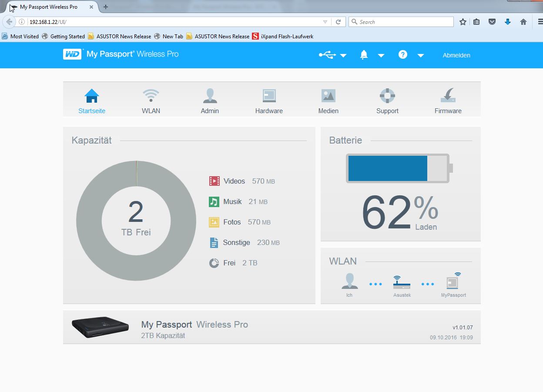Show site information icon in address bar
Screen dimensions: 543x392
click(x=22, y=22)
